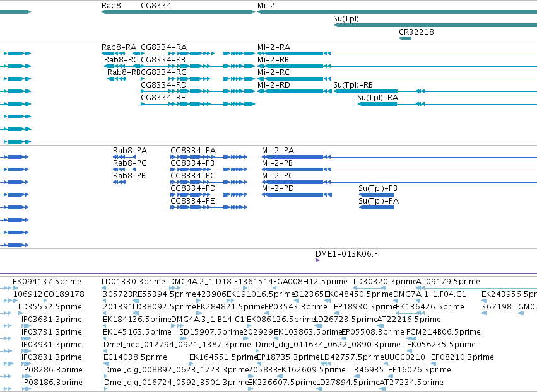This screenshot has width=537, height=392.
Task: Click protein label Su(Tpl)-PB
Action: tap(378, 188)
